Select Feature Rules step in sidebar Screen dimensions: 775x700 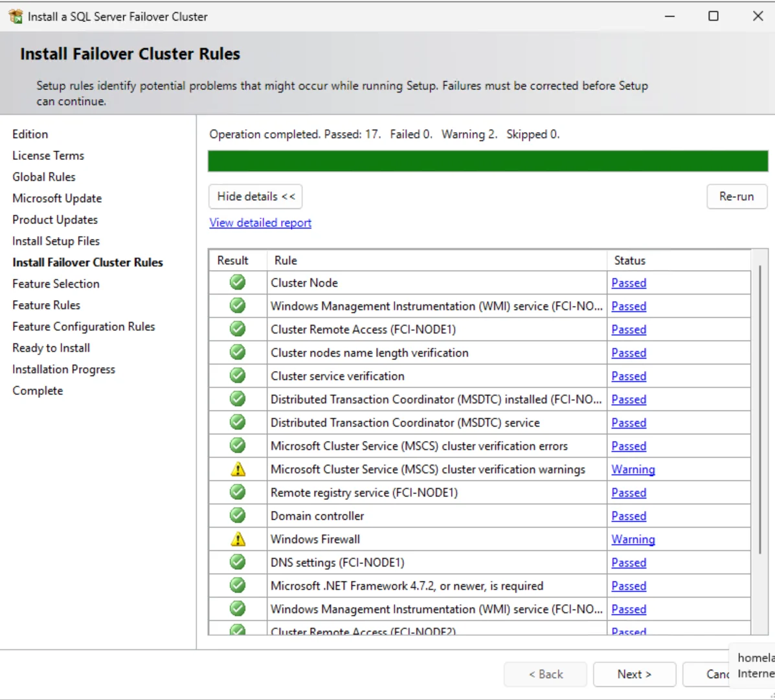(x=47, y=305)
